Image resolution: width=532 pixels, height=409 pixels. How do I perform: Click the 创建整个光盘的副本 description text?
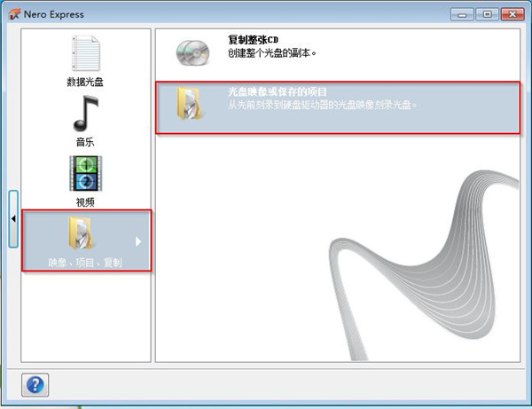coord(271,53)
